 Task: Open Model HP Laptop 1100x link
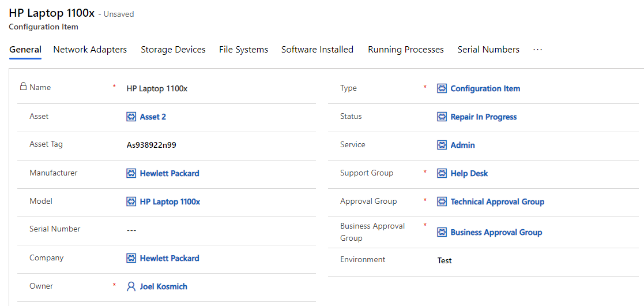(170, 202)
